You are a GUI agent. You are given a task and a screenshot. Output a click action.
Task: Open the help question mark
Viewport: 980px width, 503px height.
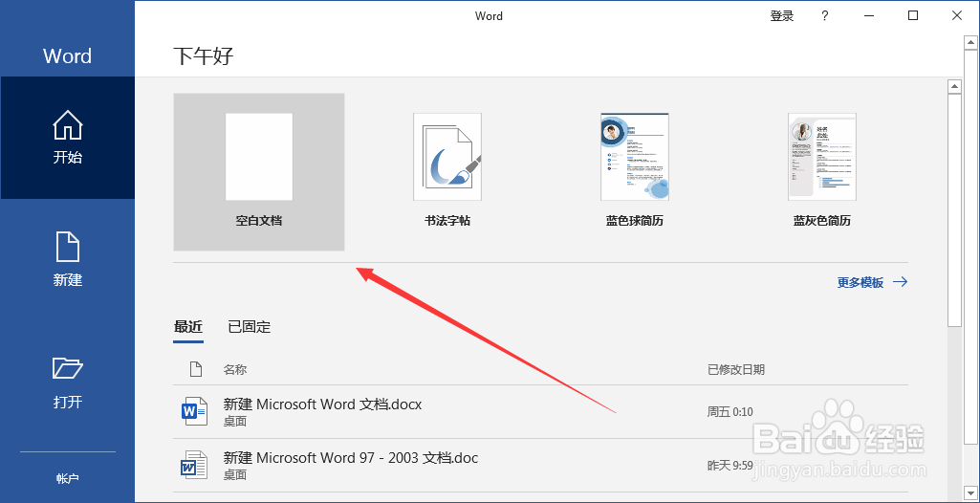[825, 16]
